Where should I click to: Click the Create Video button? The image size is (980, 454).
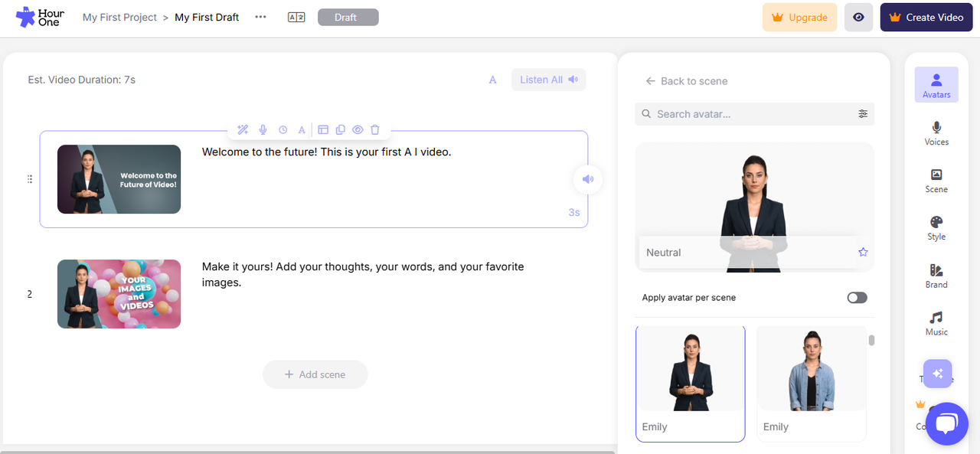tap(926, 16)
